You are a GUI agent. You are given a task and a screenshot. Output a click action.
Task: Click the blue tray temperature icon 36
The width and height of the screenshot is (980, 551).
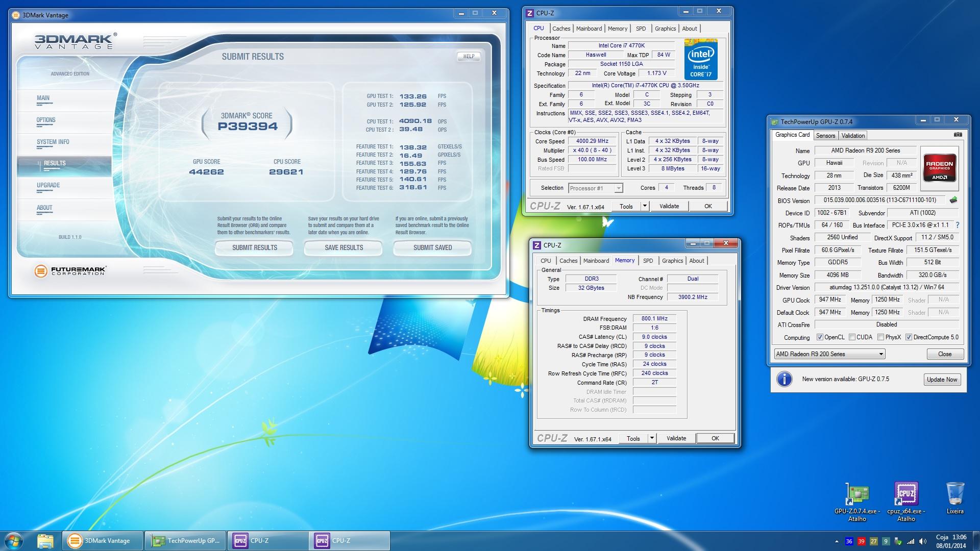point(849,541)
